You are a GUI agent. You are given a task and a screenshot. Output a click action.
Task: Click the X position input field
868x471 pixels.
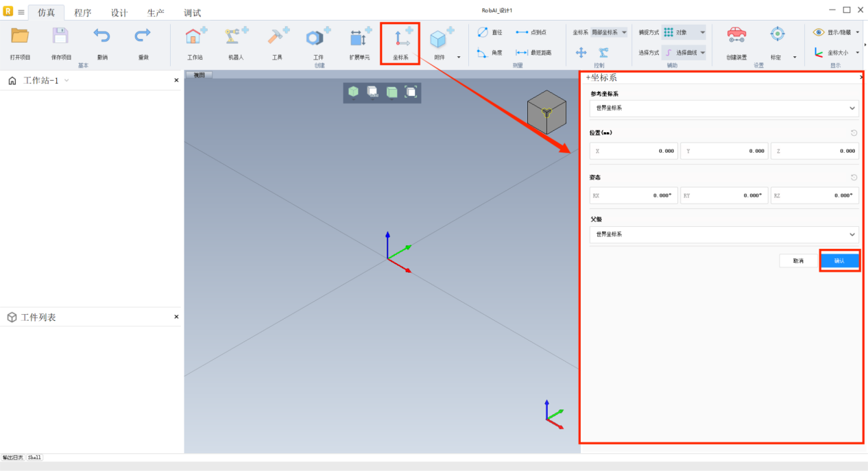pos(634,151)
